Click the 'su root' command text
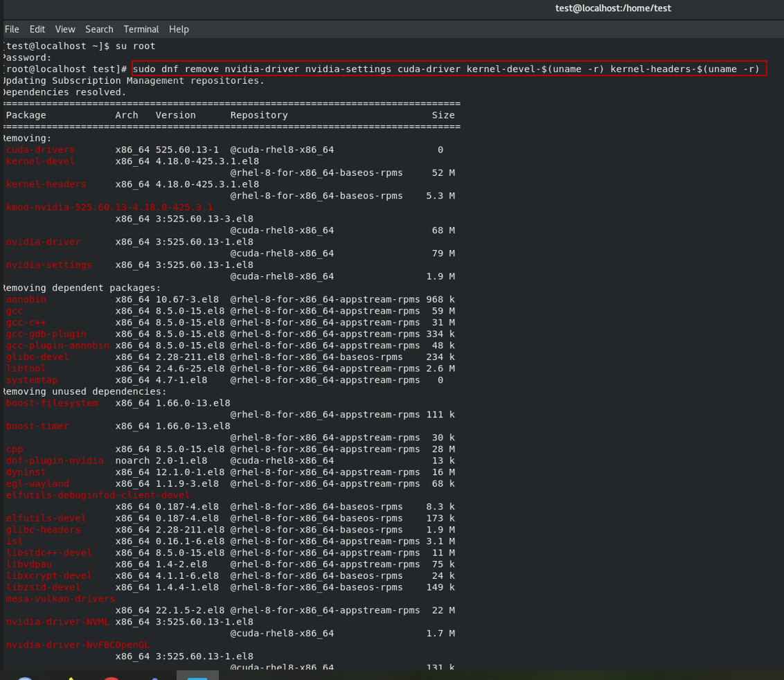 pos(136,46)
